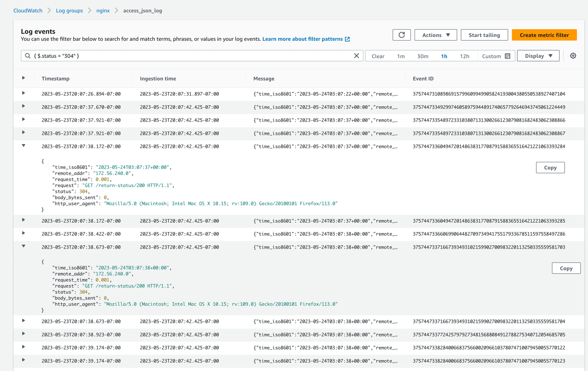588x371 pixels.
Task: Click Create metric filter button
Action: (x=544, y=35)
